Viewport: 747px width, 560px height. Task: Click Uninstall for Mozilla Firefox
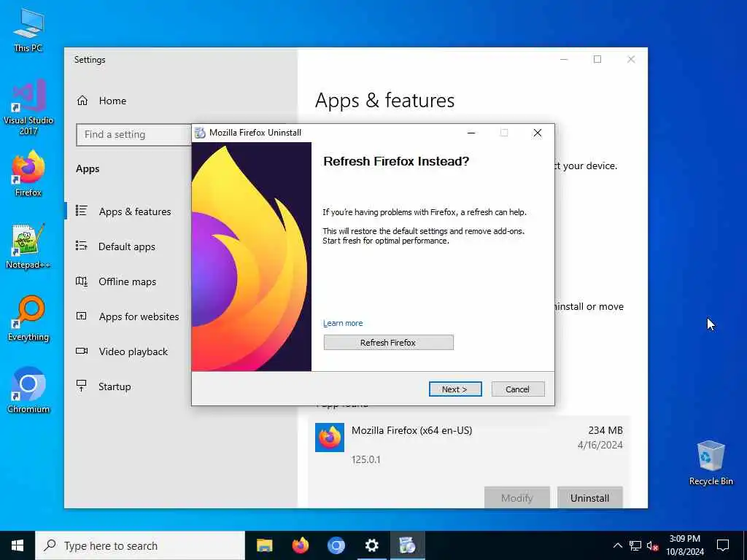(x=589, y=497)
